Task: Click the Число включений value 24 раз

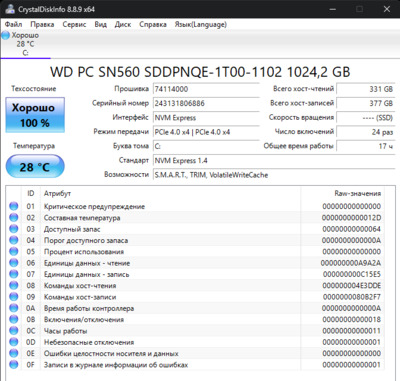Action: coord(366,132)
